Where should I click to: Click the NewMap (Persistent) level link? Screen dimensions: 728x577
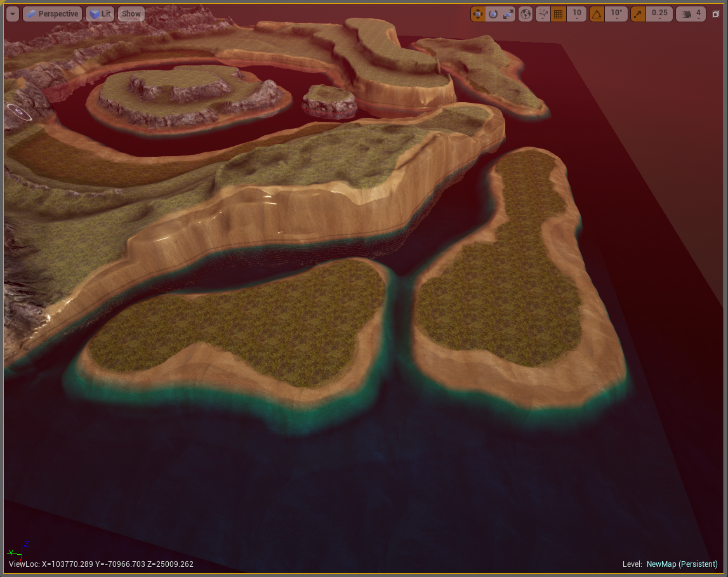(682, 564)
